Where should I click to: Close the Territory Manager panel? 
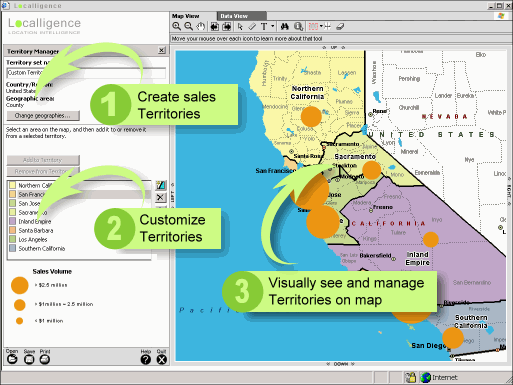[x=162, y=50]
